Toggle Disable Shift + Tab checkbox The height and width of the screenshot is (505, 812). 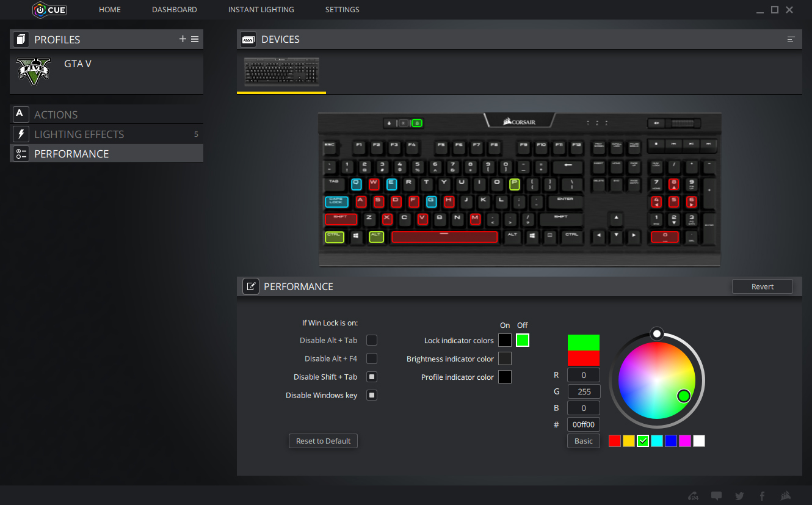(x=371, y=377)
